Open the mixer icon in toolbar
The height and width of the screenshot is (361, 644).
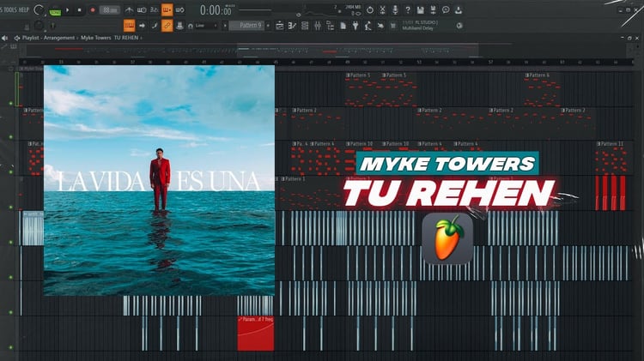[x=318, y=26]
